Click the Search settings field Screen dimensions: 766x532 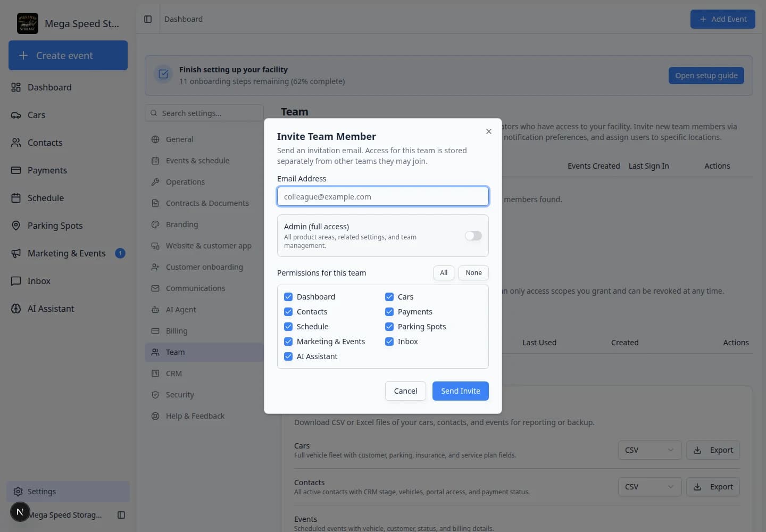click(x=204, y=113)
